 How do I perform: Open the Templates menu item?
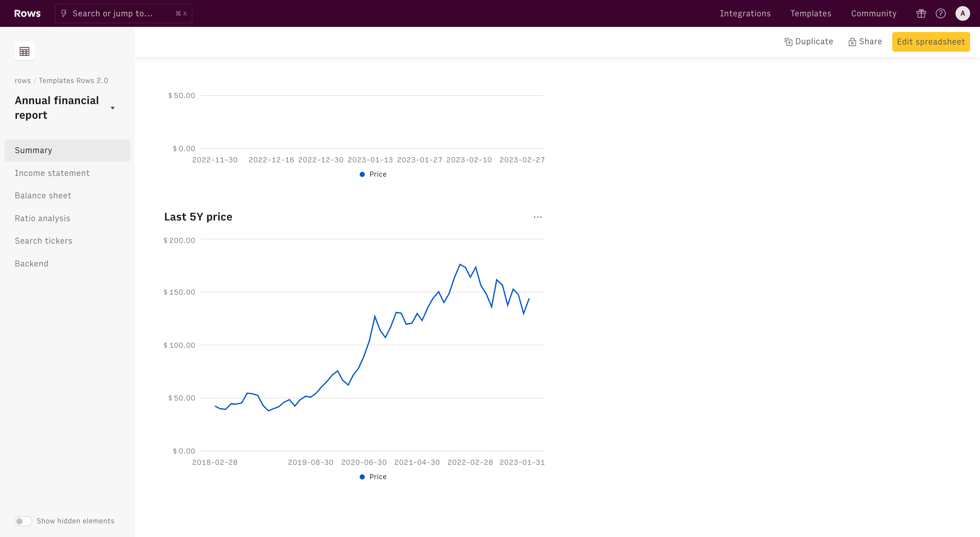[811, 14]
